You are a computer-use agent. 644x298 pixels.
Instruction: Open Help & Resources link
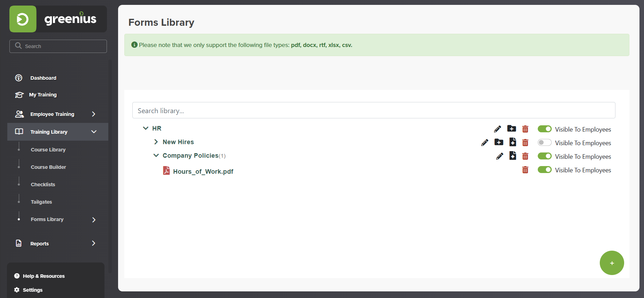(x=44, y=276)
